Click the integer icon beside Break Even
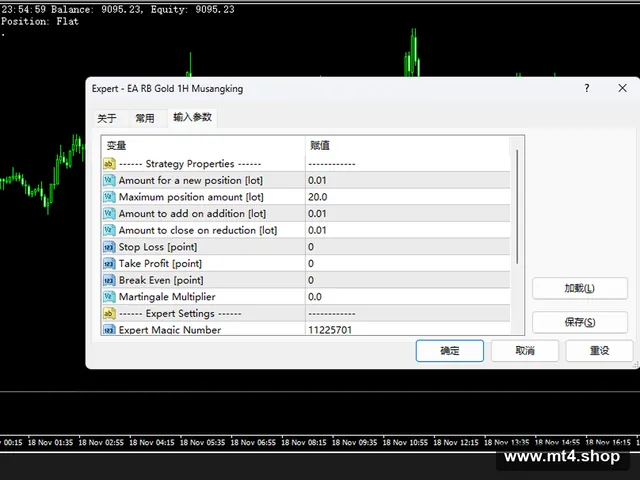The width and height of the screenshot is (640, 480). (x=109, y=280)
